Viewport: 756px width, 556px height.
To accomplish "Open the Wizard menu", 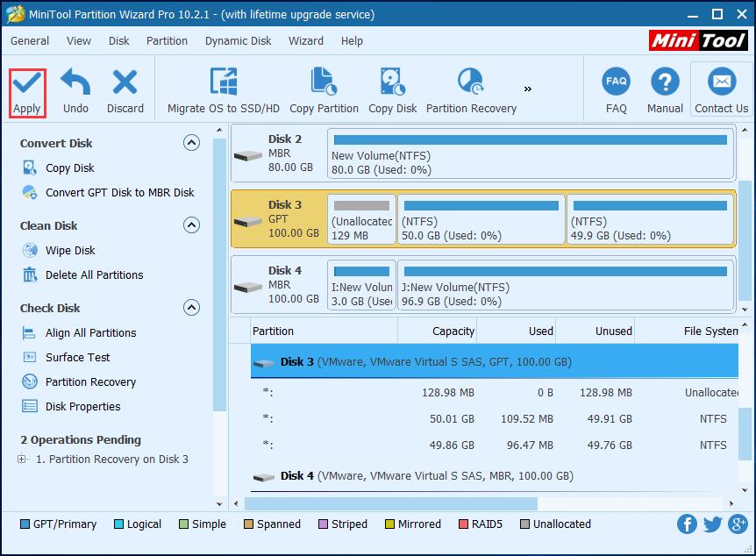I will [x=305, y=40].
